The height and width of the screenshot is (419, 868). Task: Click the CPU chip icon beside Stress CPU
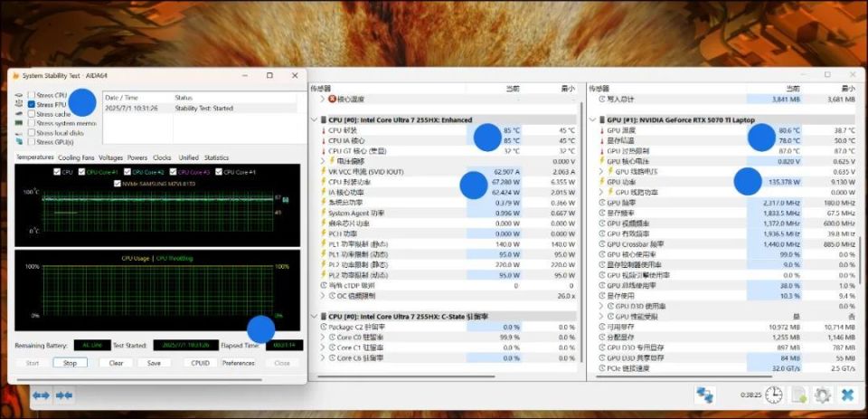click(19, 95)
